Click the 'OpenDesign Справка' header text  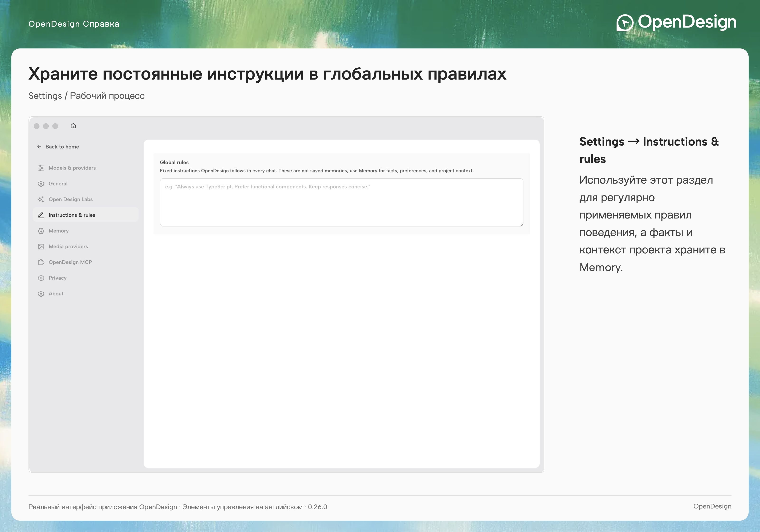coord(74,24)
